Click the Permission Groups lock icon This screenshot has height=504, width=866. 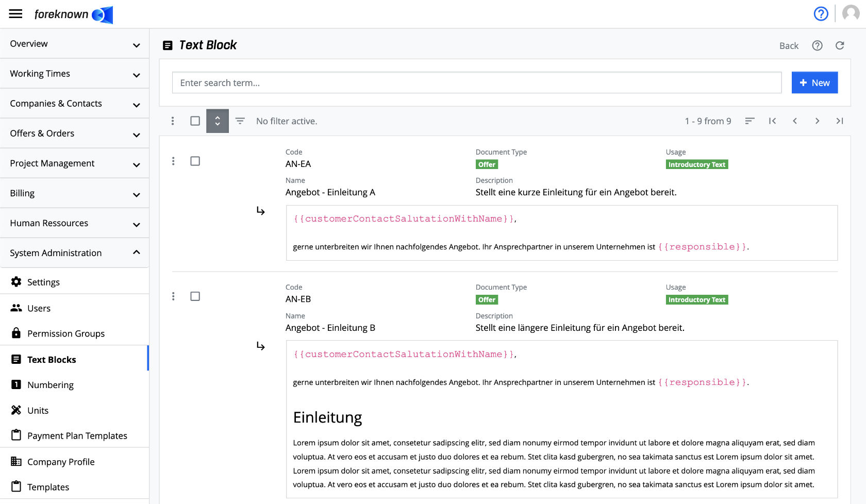click(x=16, y=333)
